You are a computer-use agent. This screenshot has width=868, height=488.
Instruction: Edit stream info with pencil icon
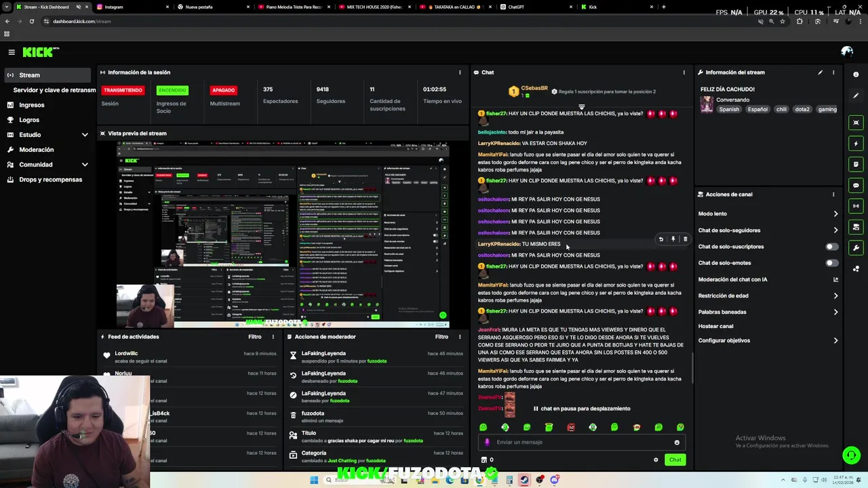coord(820,73)
